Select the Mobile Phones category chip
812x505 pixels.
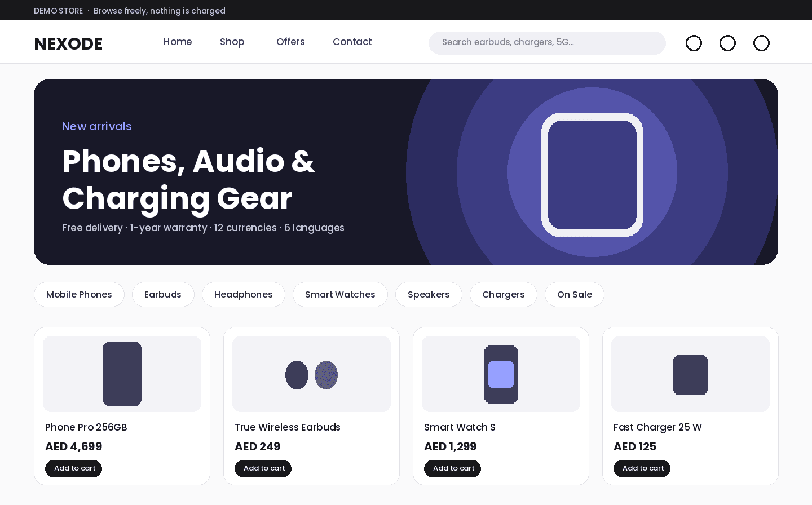(79, 295)
